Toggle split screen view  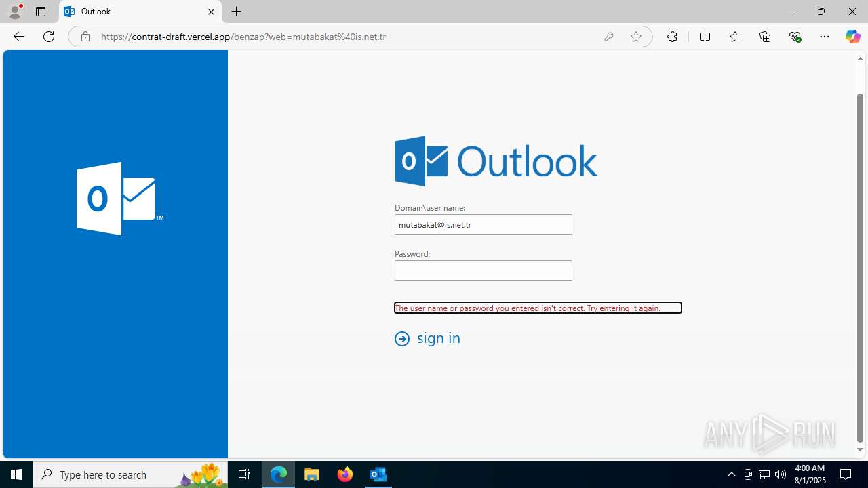[x=705, y=37]
